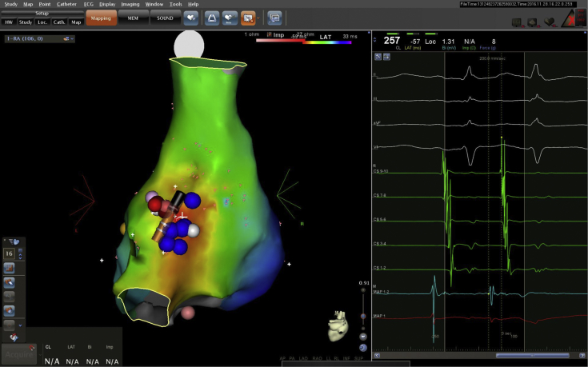Screen dimensions: 588x367
Task: Click the orange map selection toolbar icon
Action: (247, 17)
